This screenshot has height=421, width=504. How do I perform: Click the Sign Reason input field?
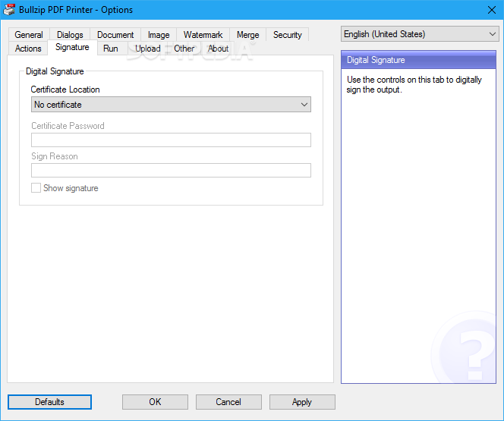pyautogui.click(x=171, y=170)
